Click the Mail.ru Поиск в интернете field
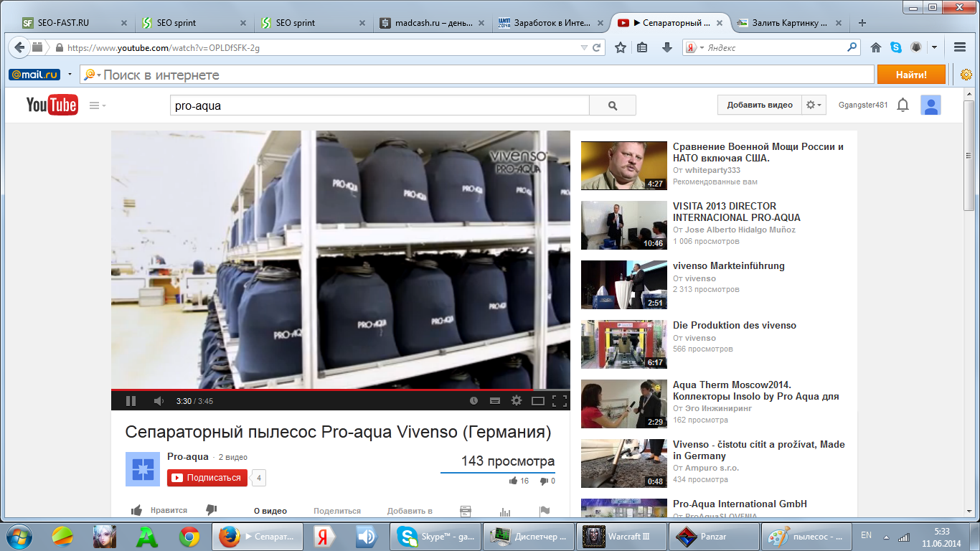This screenshot has height=551, width=980. pos(479,75)
